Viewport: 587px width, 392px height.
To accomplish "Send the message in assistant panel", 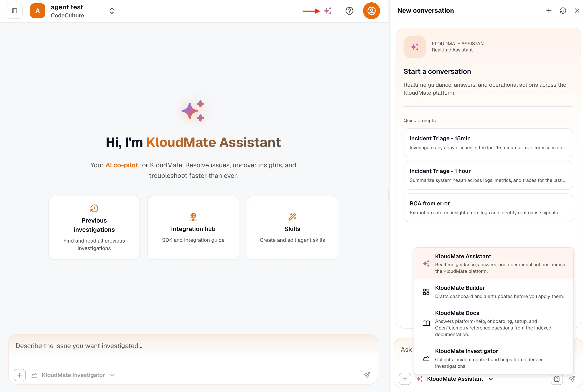I will [572, 379].
